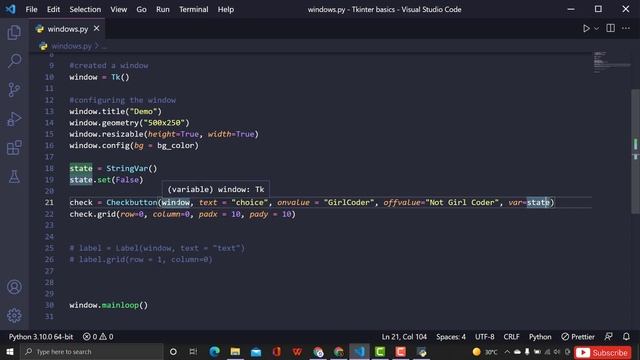Open File Explorer from the taskbar
Image resolution: width=640 pixels, height=360 pixels.
click(235, 351)
